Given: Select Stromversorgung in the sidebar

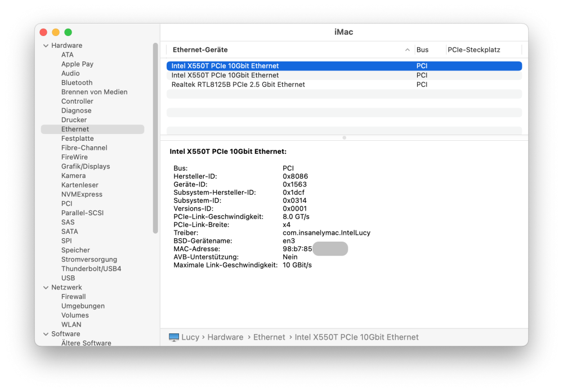Looking at the screenshot, I should click(89, 260).
